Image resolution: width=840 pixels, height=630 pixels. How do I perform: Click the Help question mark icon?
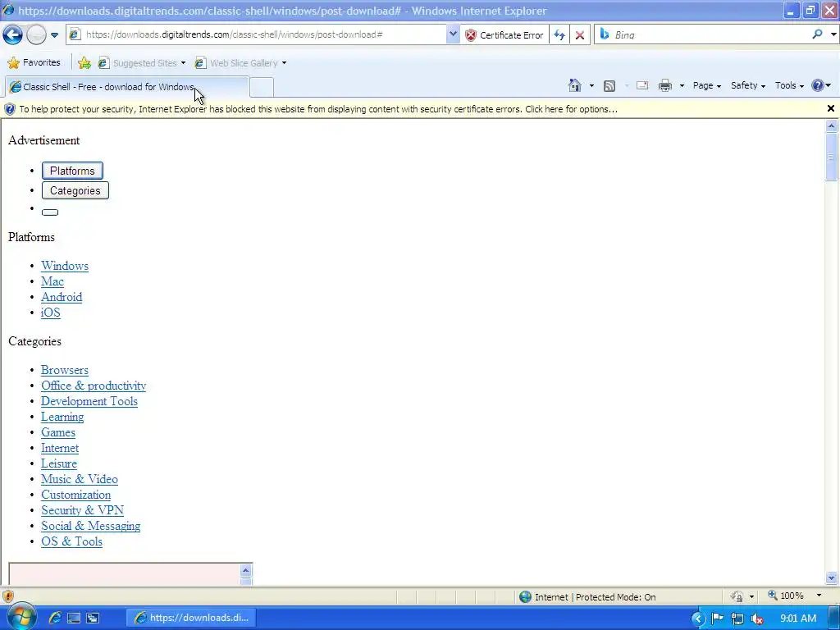click(818, 85)
